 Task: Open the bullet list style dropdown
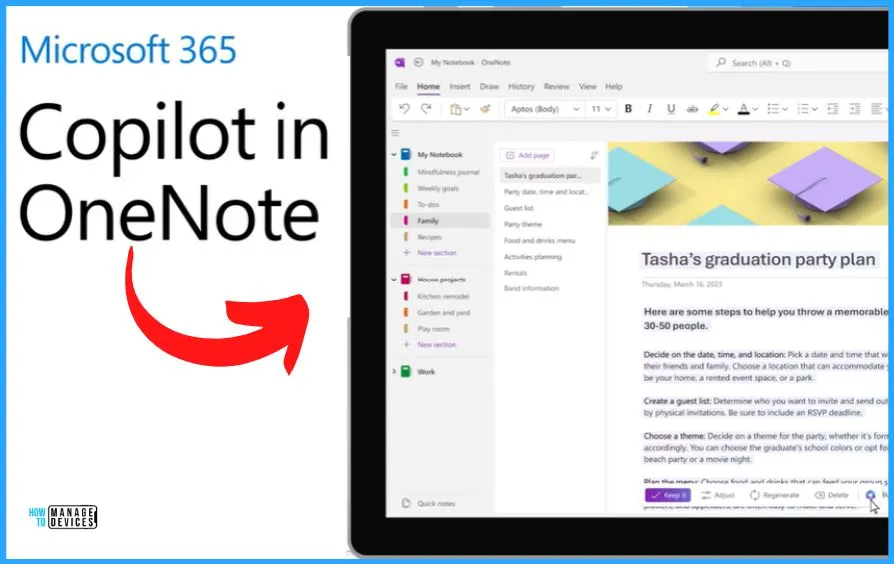point(785,109)
